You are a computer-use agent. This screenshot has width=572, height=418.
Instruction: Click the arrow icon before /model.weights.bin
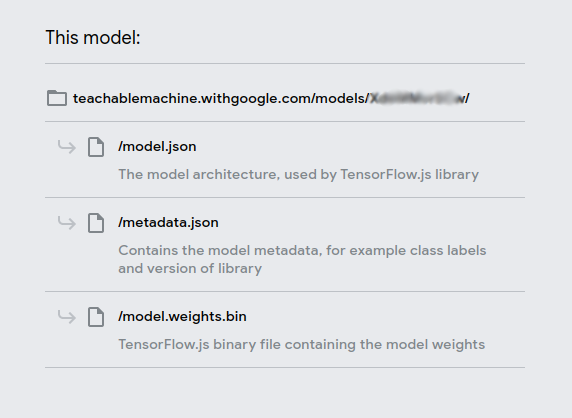pos(67,317)
